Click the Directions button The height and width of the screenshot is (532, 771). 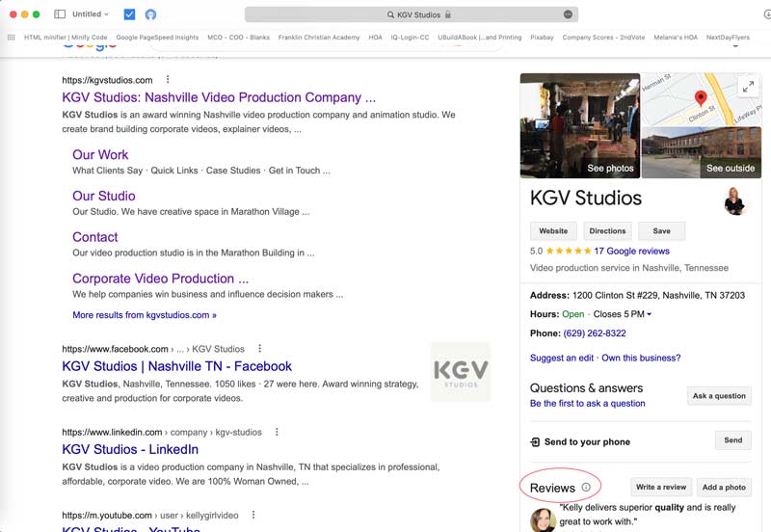pos(607,231)
